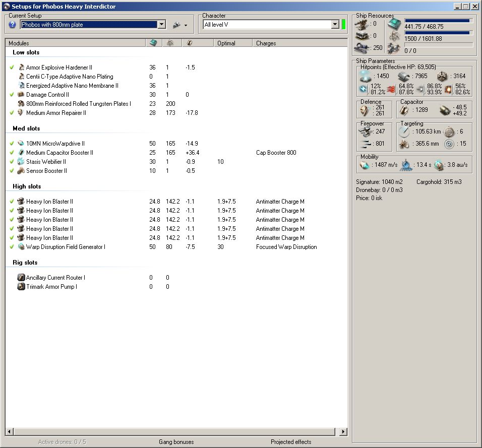
Task: Click the Cargohold: 315 m3 value
Action: pos(439,182)
